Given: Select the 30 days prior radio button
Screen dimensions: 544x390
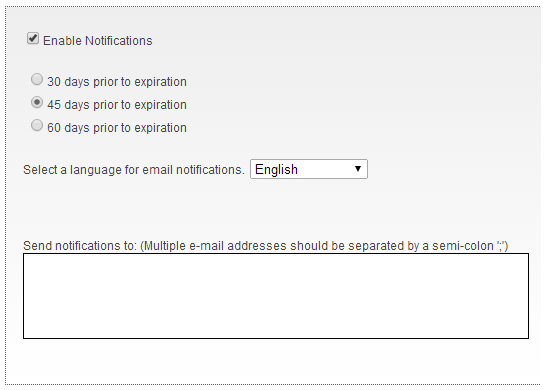Looking at the screenshot, I should (x=37, y=79).
